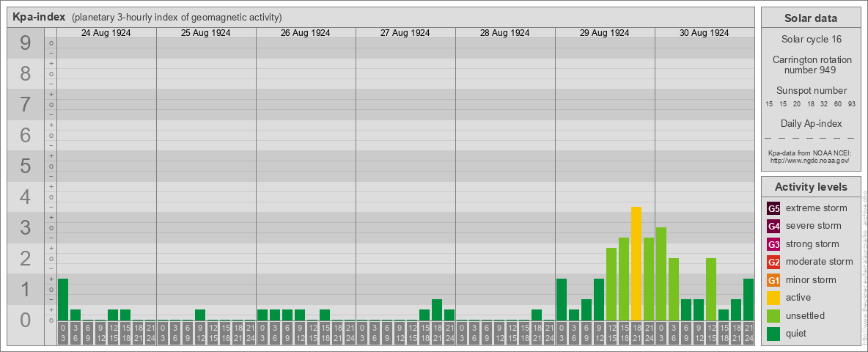The height and width of the screenshot is (352, 868).
Task: Select the yellow active level swatch
Action: coord(773,298)
